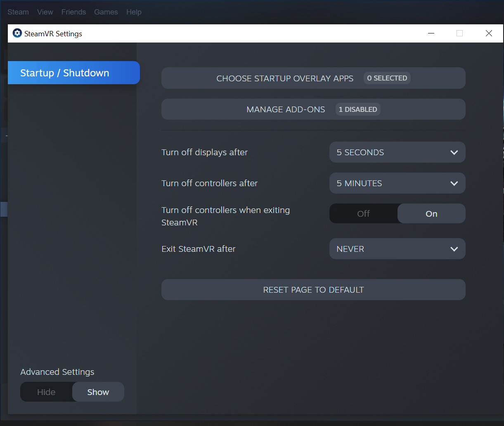This screenshot has width=504, height=426.
Task: Open the Startup / Shutdown settings tab
Action: click(x=74, y=73)
